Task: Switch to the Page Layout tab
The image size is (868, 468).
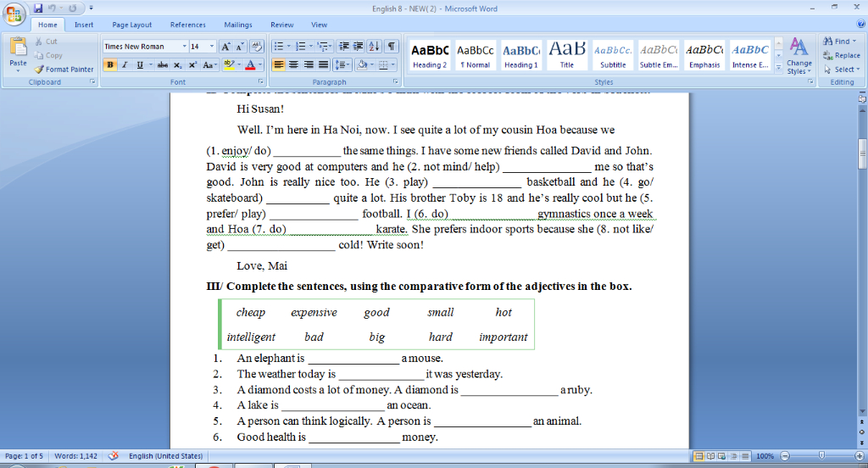Action: (x=131, y=25)
